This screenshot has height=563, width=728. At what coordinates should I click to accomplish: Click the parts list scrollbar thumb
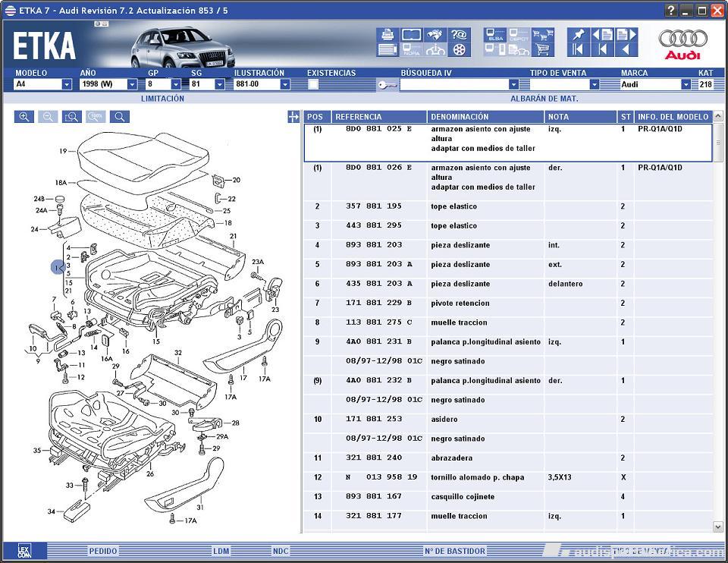[x=718, y=142]
